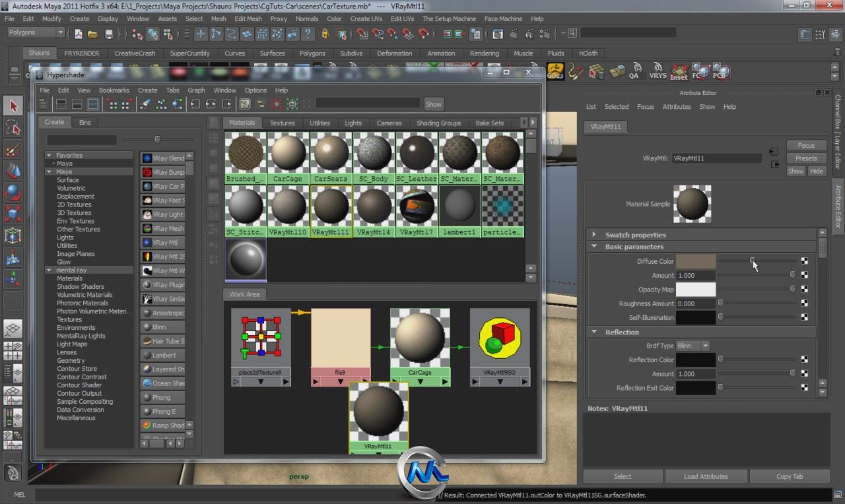Open the Bookmarks menu in Hypershade
The image size is (845, 504).
114,90
